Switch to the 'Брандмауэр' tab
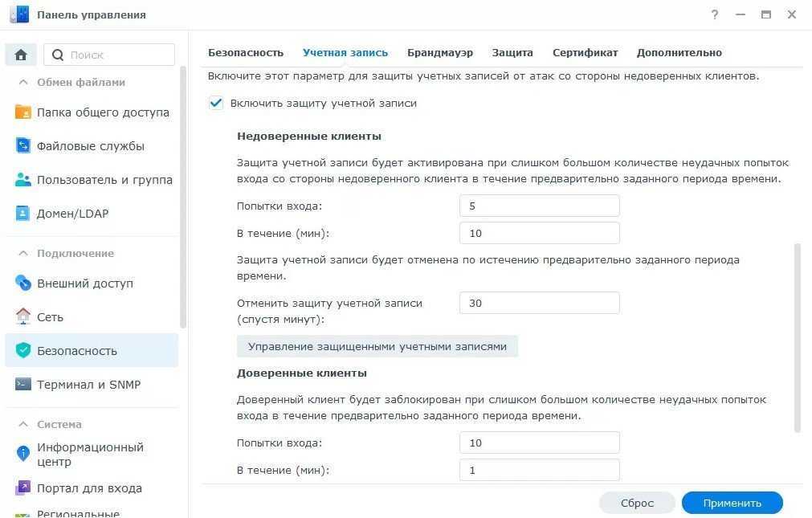The image size is (812, 518). pyautogui.click(x=439, y=52)
